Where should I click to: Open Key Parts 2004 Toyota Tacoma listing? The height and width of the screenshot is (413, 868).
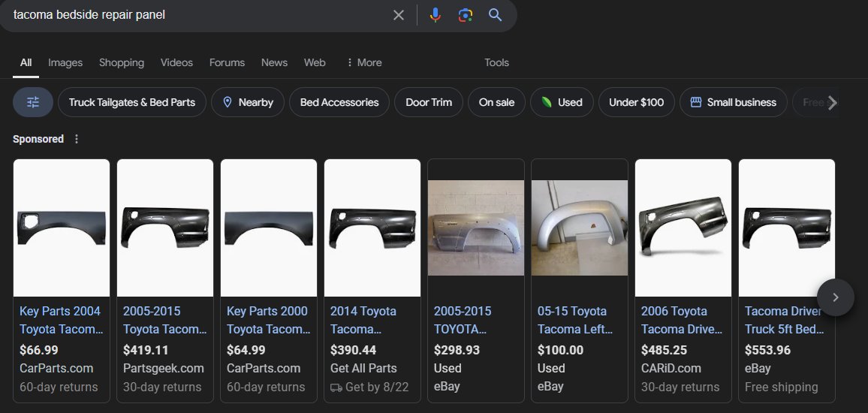pyautogui.click(x=61, y=320)
